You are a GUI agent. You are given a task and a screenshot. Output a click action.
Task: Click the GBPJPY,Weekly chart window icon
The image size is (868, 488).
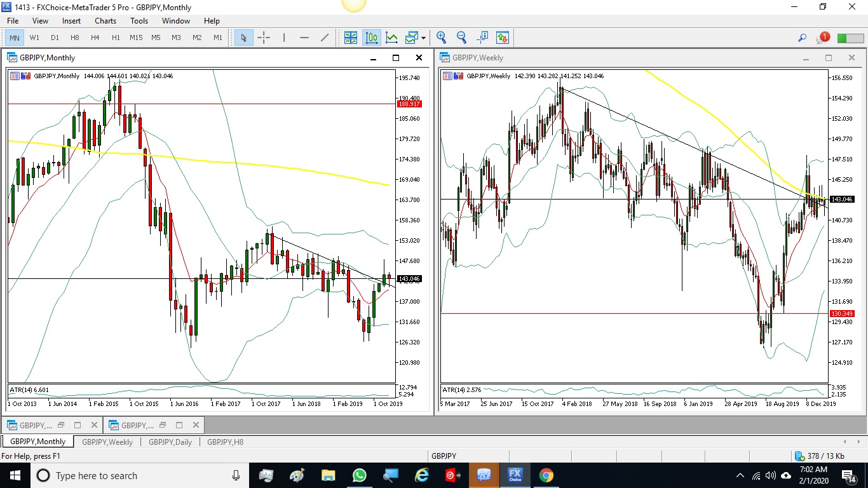click(445, 58)
